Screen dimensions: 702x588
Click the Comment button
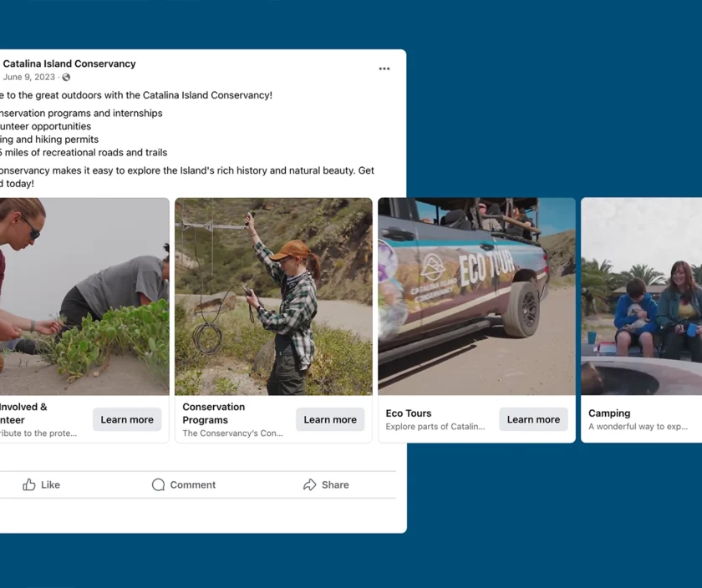pyautogui.click(x=184, y=484)
